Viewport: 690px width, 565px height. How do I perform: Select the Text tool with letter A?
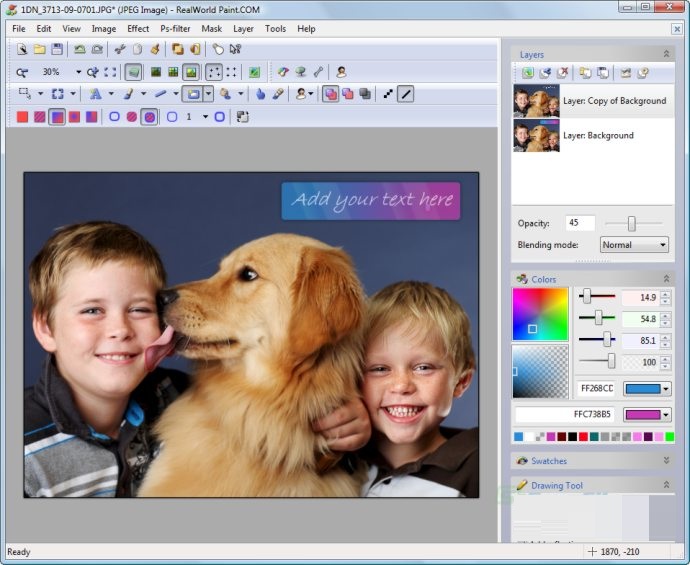pos(95,94)
